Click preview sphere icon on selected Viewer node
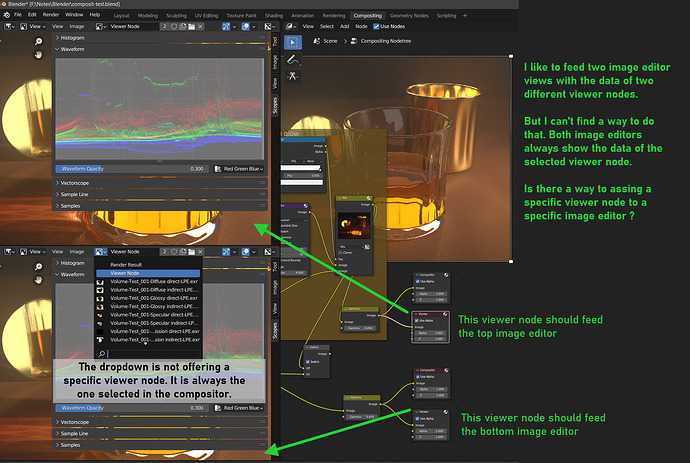The image size is (690, 463). (445, 314)
